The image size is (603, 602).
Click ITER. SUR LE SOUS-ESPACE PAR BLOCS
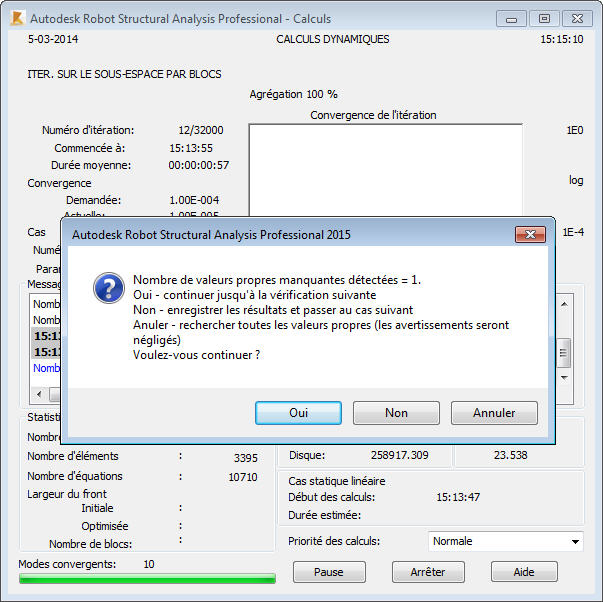(x=124, y=74)
